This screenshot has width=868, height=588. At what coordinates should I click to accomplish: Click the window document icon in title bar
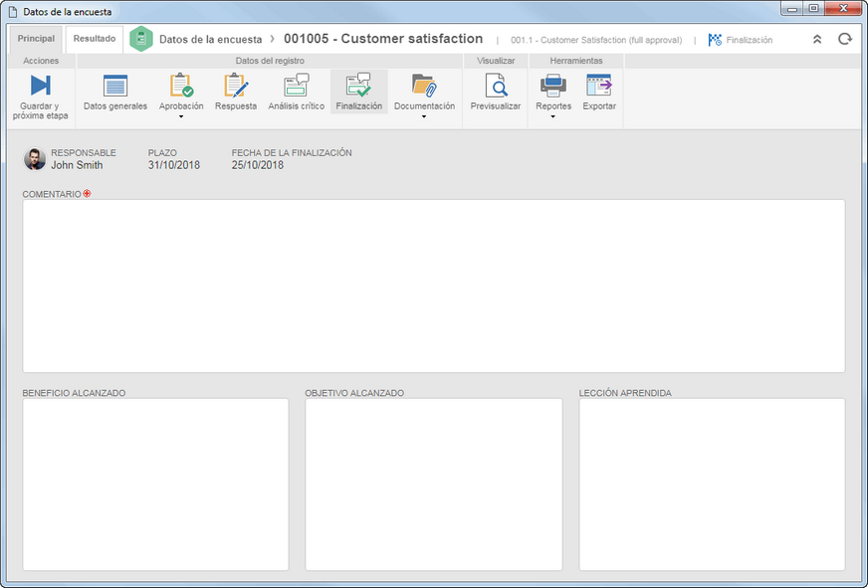coord(13,12)
